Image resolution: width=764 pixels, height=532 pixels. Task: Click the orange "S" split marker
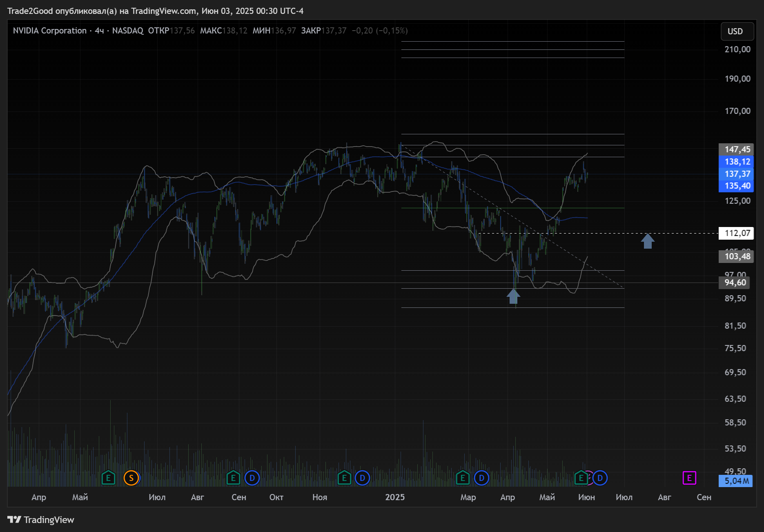coord(131,478)
